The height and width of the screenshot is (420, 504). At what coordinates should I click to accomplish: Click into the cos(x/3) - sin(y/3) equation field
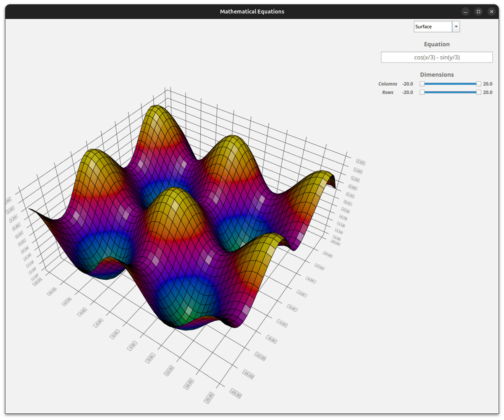437,58
